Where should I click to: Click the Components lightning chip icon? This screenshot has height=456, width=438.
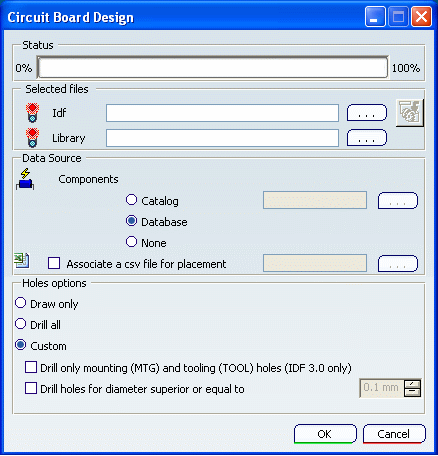point(25,179)
